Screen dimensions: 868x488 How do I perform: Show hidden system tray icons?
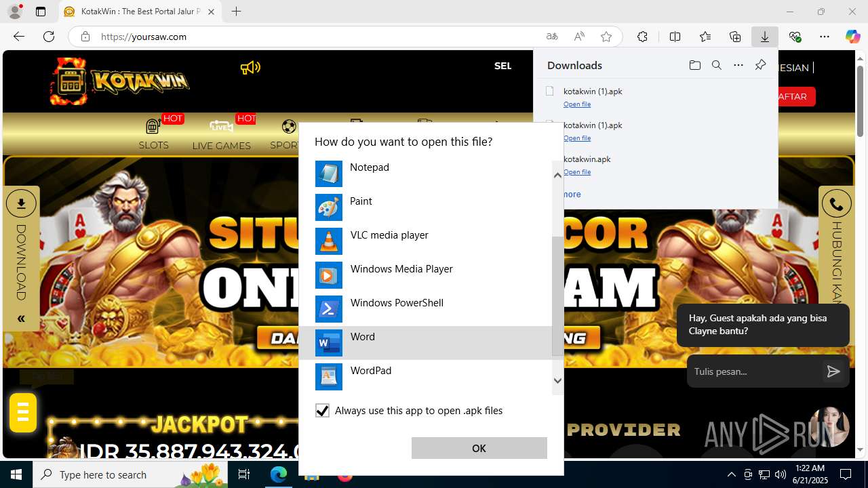pos(731,474)
